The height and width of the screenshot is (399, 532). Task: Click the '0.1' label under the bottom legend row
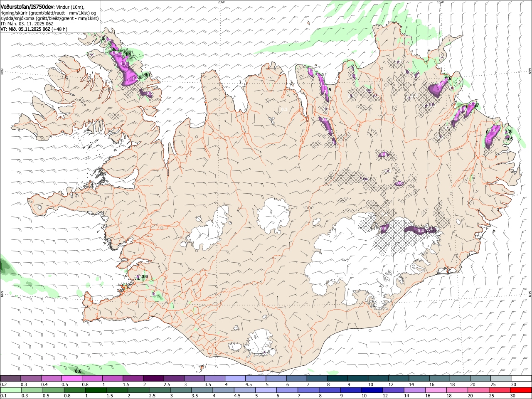(x=3, y=396)
